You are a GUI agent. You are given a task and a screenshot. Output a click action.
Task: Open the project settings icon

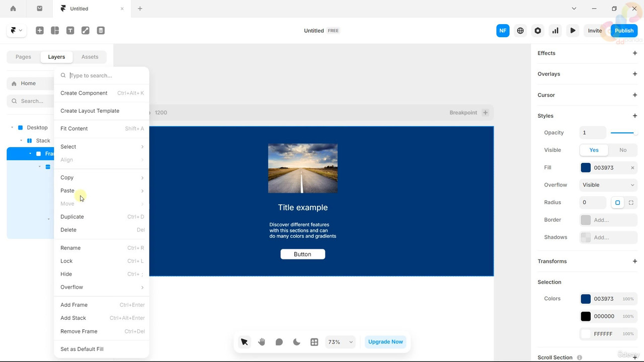click(538, 31)
